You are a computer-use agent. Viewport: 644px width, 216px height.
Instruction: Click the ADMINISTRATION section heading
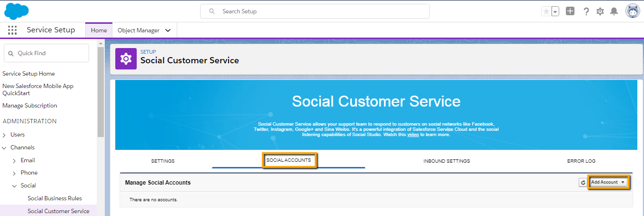click(30, 121)
